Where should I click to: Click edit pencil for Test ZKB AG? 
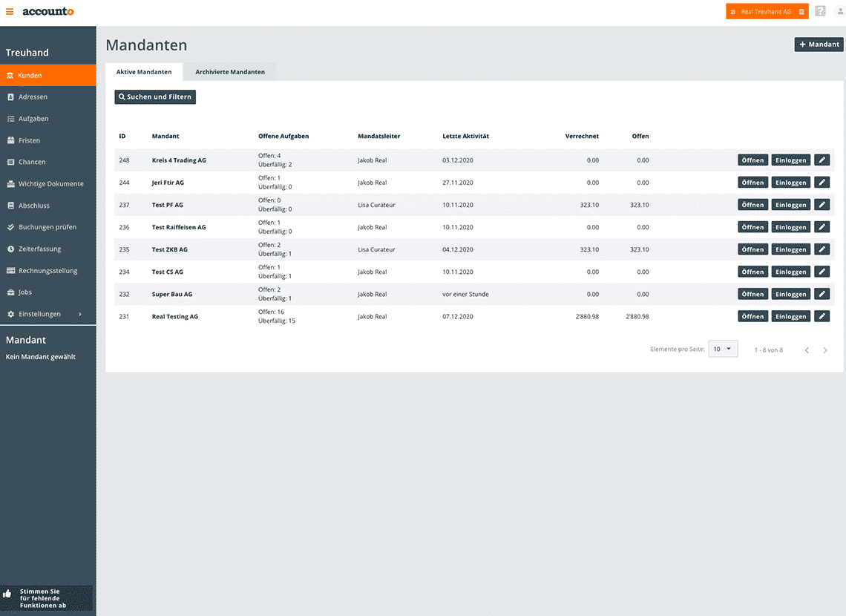click(x=822, y=250)
